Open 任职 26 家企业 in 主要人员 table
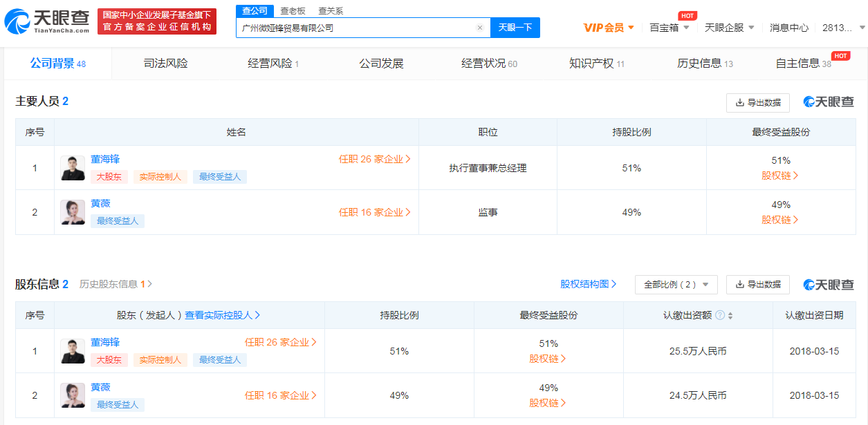 (x=375, y=159)
